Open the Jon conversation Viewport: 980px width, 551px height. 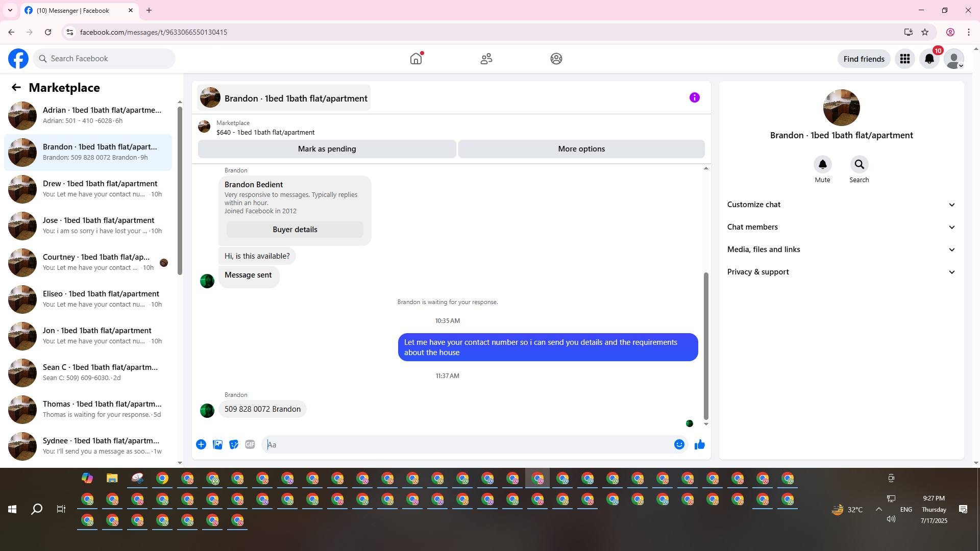click(88, 336)
